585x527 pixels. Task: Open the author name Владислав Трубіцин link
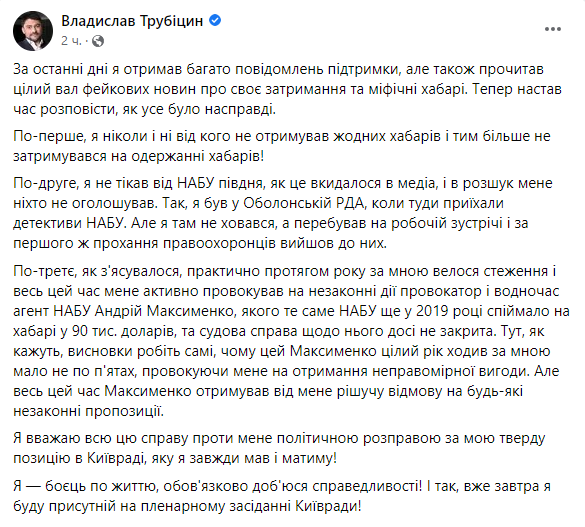[x=132, y=21]
